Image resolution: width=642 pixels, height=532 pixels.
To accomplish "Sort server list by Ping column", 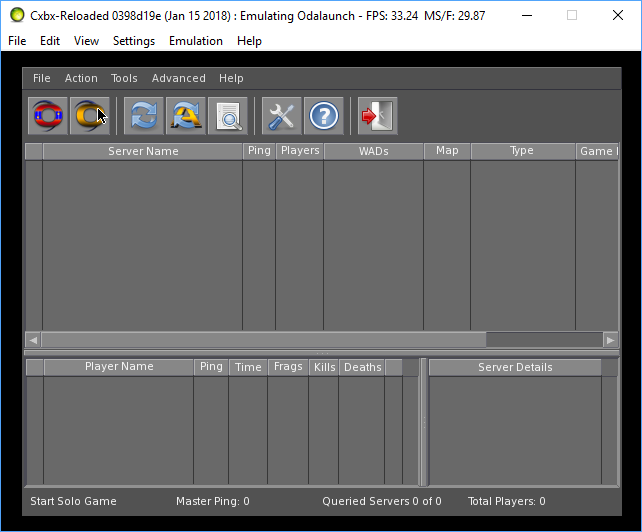I will (259, 151).
